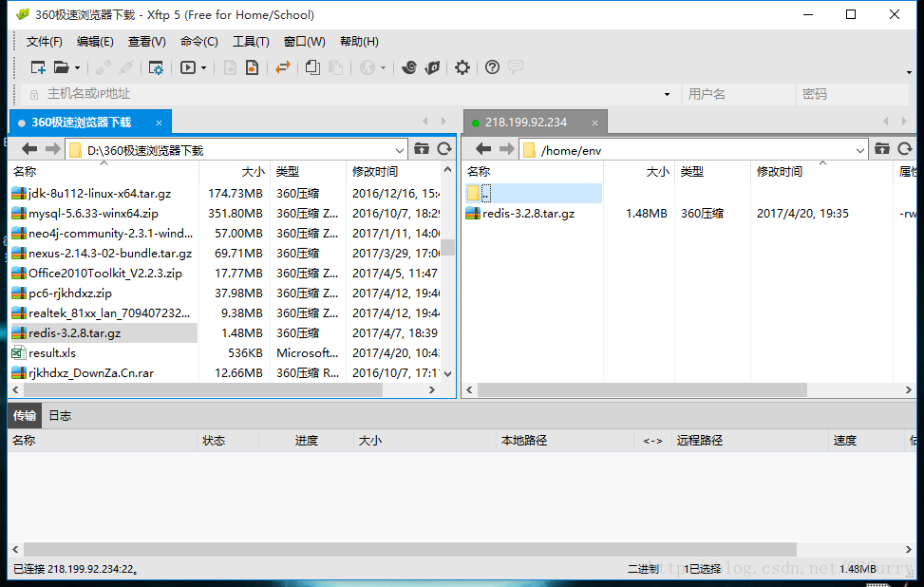Close the 360极速浏览器下载 tab
The width and height of the screenshot is (924, 587).
pyautogui.click(x=160, y=123)
